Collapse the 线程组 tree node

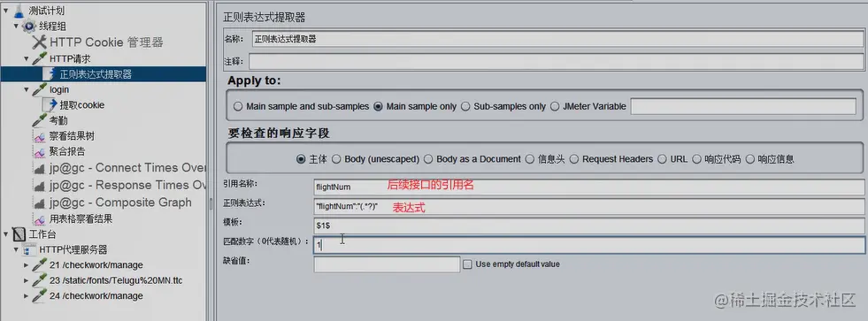16,26
